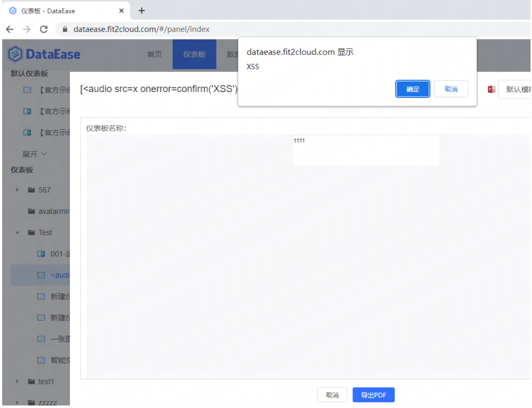Click the 567 folder icon
The width and height of the screenshot is (532, 408).
pyautogui.click(x=32, y=190)
